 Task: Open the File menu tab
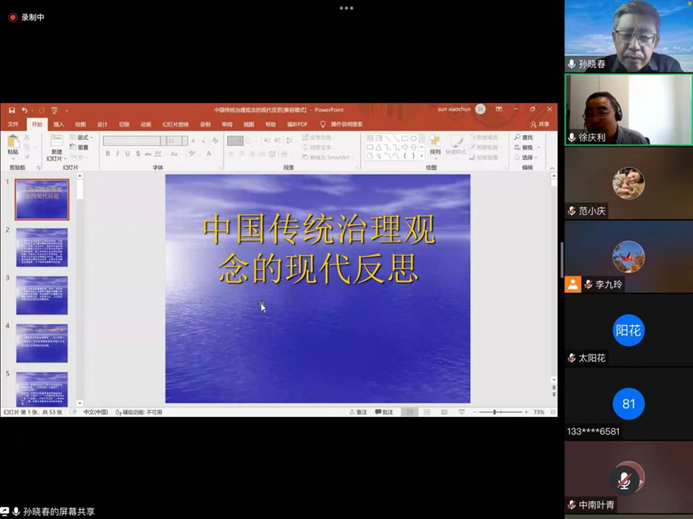pyautogui.click(x=14, y=125)
